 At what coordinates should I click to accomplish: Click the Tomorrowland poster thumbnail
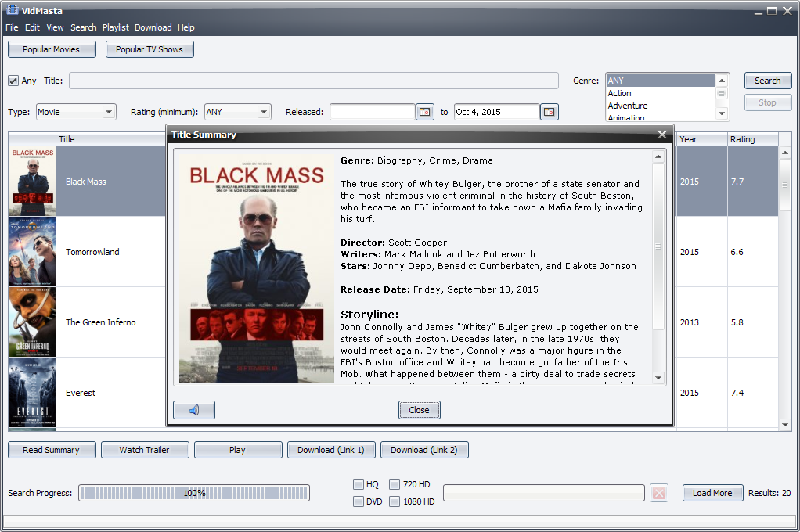(33, 251)
